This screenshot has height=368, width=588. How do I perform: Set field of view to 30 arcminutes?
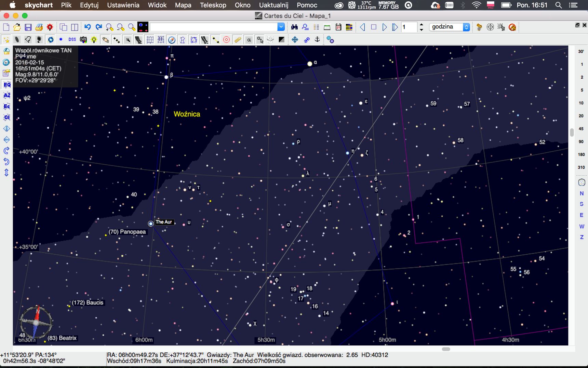581,51
